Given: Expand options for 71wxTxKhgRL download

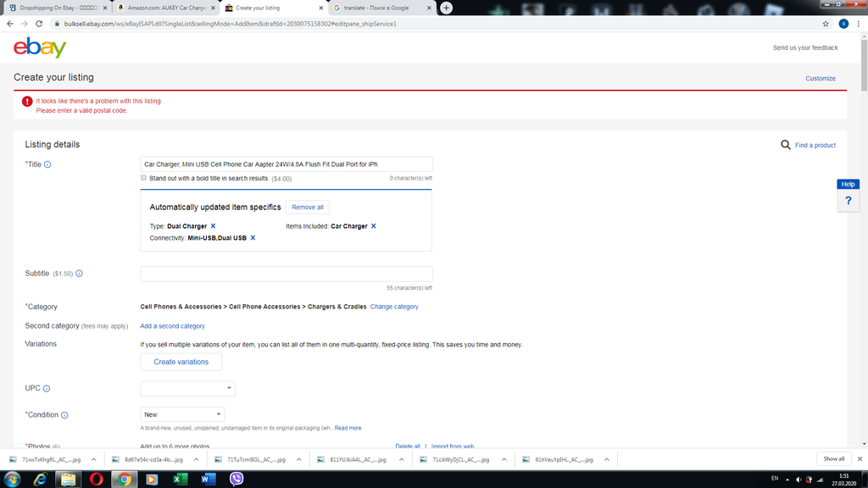Looking at the screenshot, I should pos(93,459).
